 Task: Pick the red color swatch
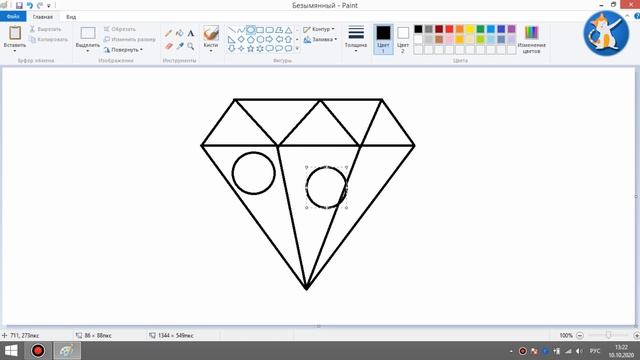coord(449,29)
